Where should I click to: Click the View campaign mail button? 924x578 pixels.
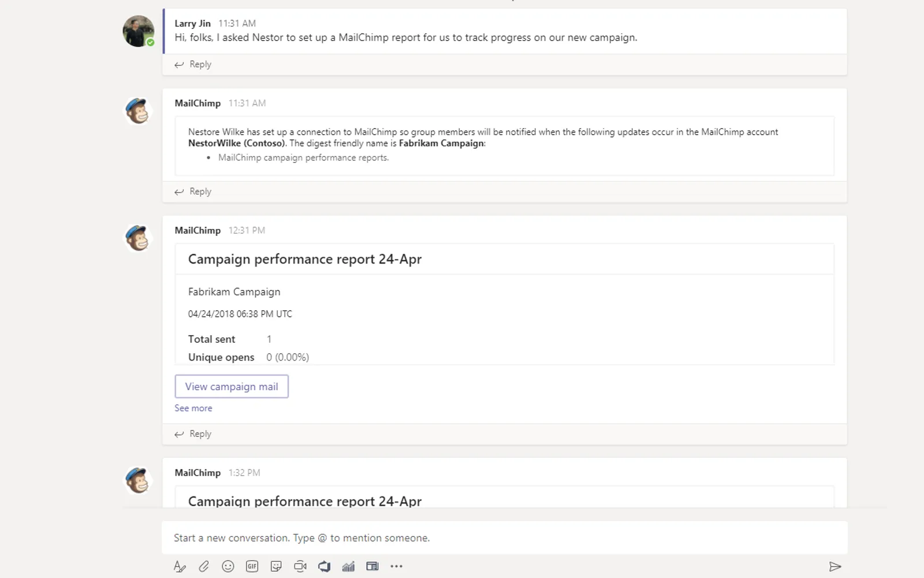point(232,387)
